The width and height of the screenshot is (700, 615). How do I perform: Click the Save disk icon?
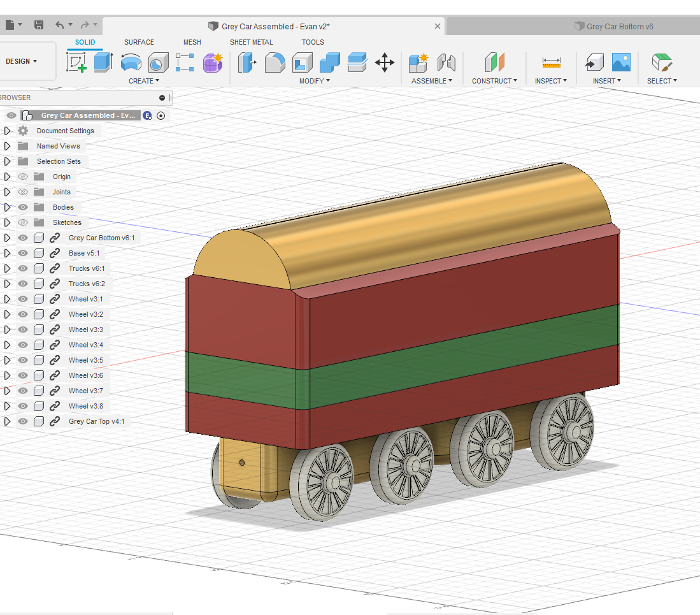point(39,25)
